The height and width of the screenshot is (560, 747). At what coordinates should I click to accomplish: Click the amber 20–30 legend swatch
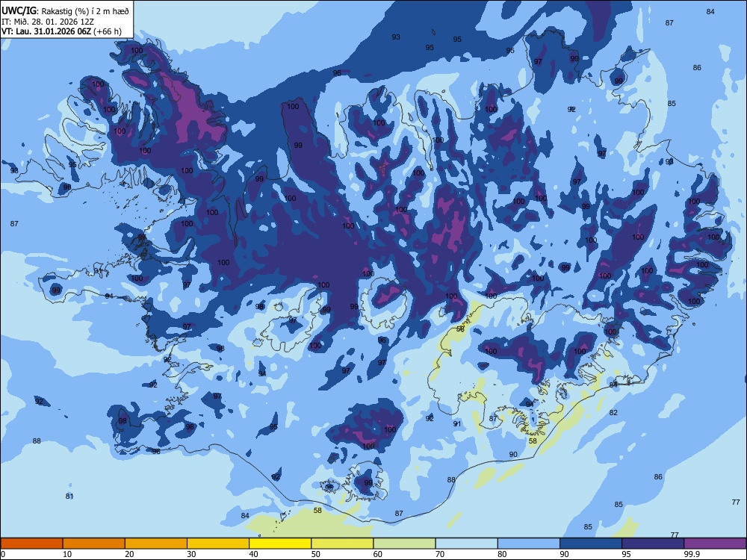(x=156, y=544)
